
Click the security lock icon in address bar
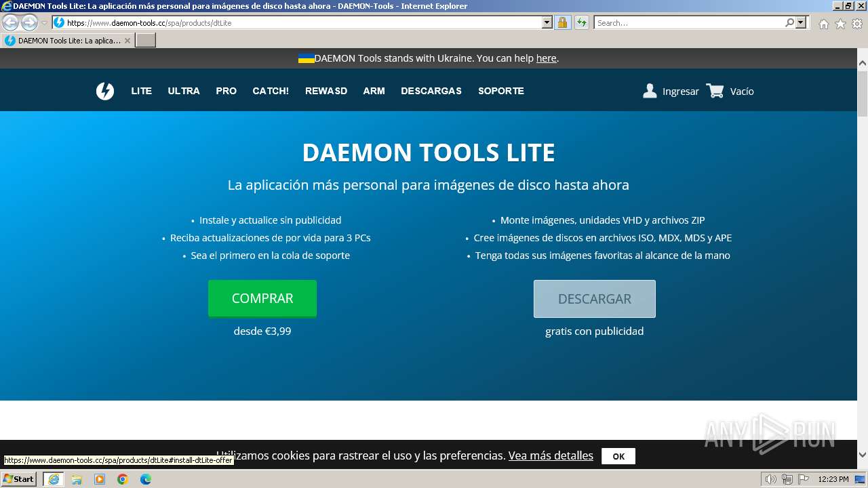tap(562, 22)
